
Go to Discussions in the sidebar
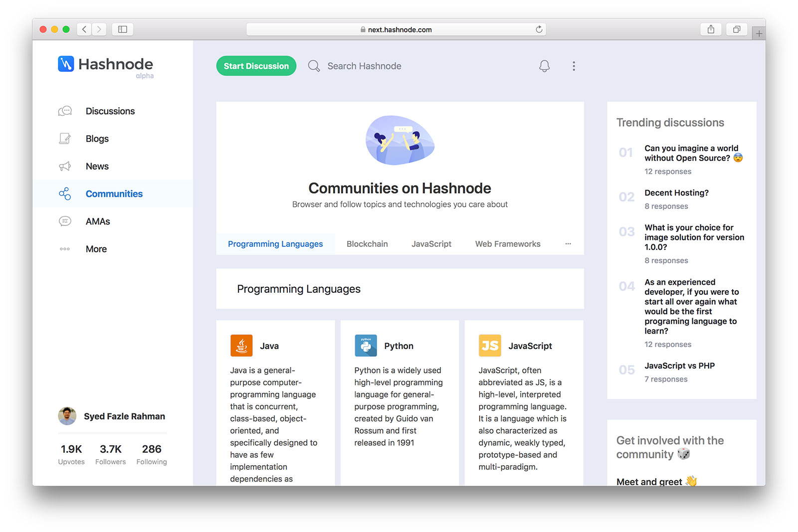(110, 111)
